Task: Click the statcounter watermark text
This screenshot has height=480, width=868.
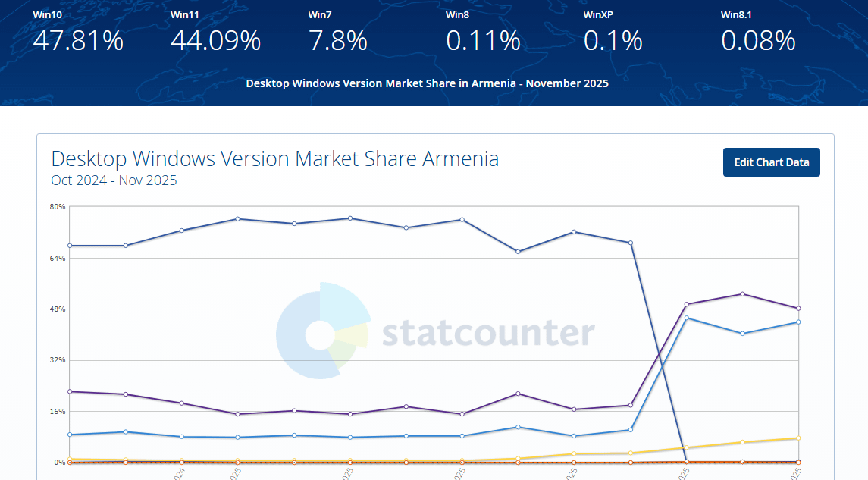Action: 488,333
